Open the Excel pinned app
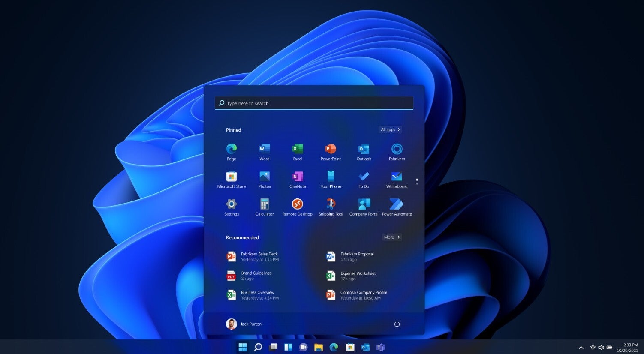 point(297,150)
